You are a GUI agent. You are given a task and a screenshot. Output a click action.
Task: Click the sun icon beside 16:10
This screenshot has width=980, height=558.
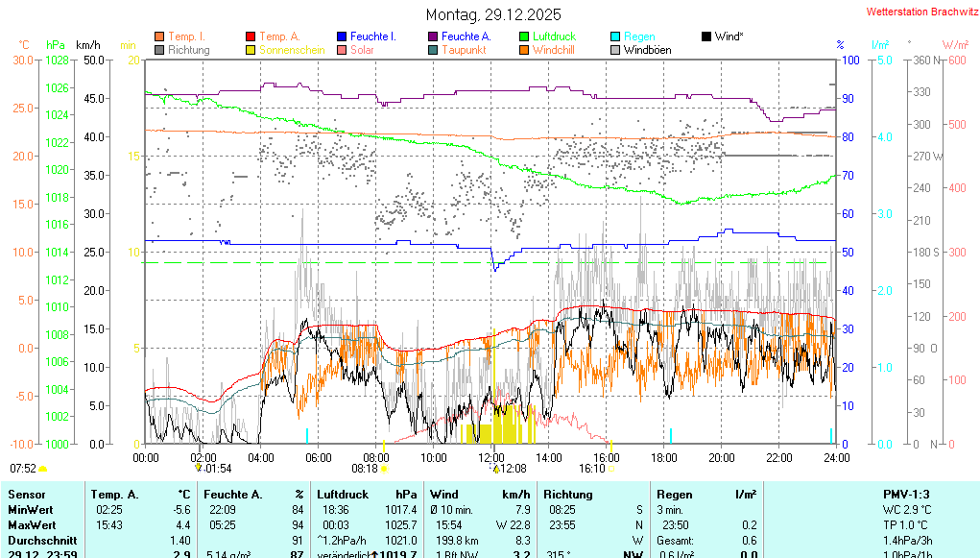click(x=610, y=469)
